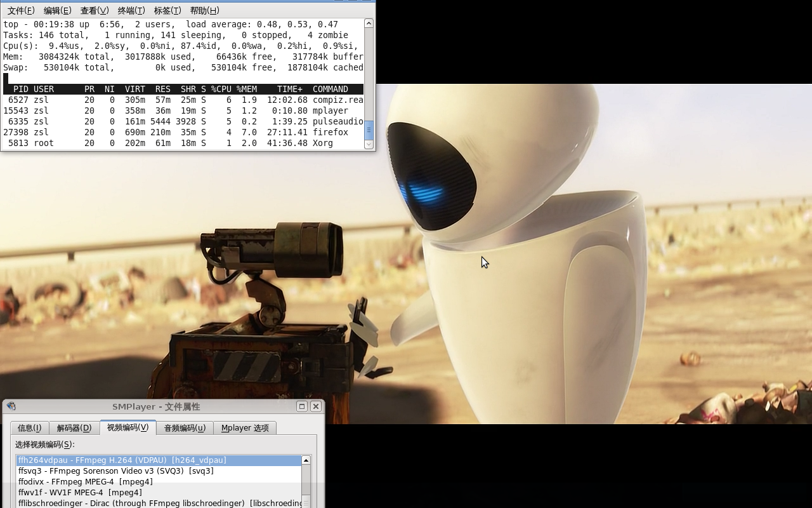The width and height of the screenshot is (812, 508).
Task: Click the firefox process row in top
Action: (183, 132)
